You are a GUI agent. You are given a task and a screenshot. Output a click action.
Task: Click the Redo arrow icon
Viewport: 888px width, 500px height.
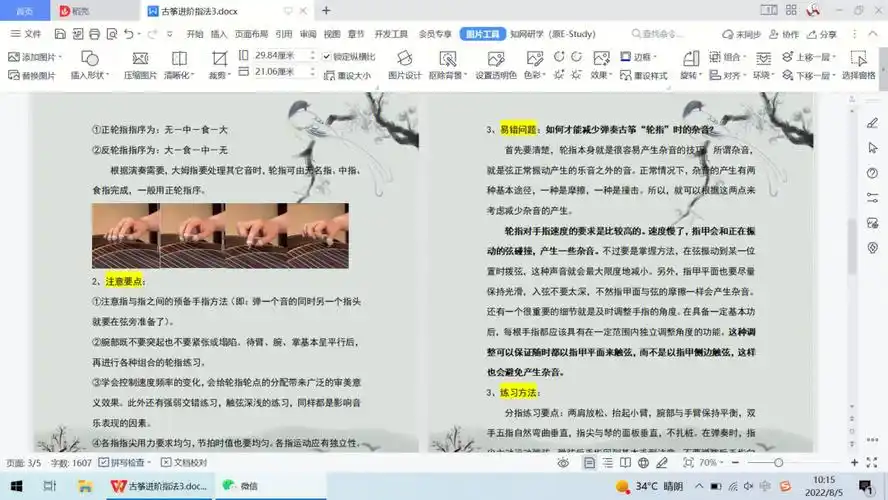[x=152, y=34]
